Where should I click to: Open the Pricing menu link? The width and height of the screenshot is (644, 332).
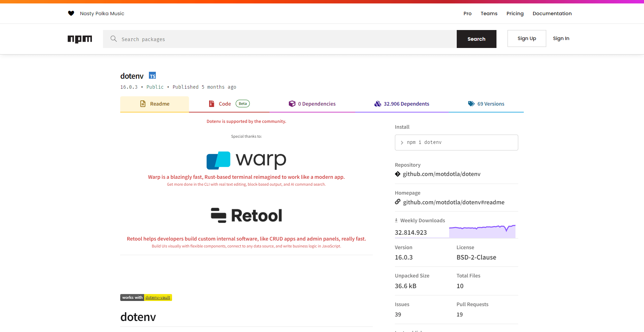pos(515,13)
